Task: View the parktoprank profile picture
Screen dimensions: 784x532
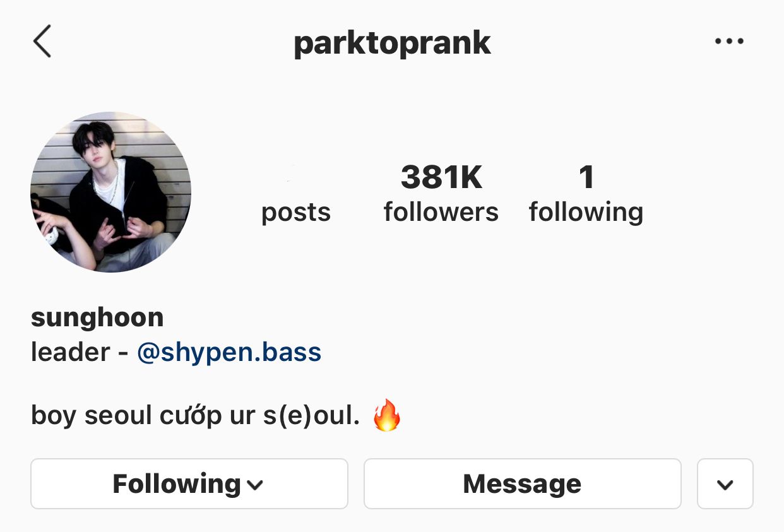Action: (110, 192)
